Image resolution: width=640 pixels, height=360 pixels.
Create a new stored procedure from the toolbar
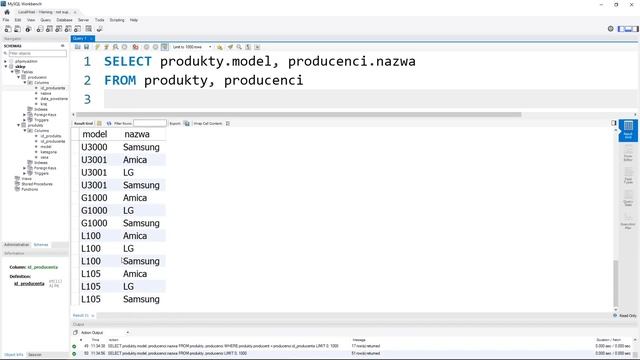pos(68,29)
